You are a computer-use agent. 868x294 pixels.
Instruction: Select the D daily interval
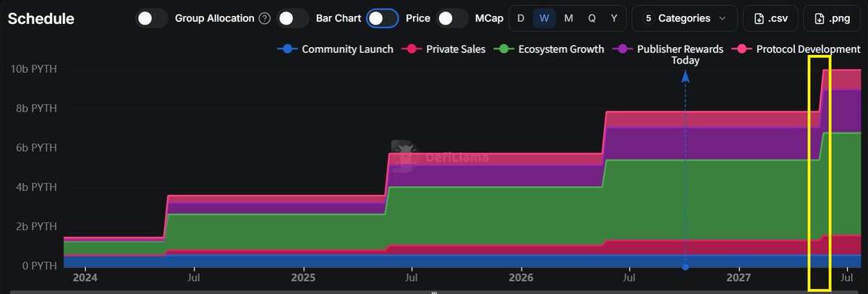tap(522, 18)
